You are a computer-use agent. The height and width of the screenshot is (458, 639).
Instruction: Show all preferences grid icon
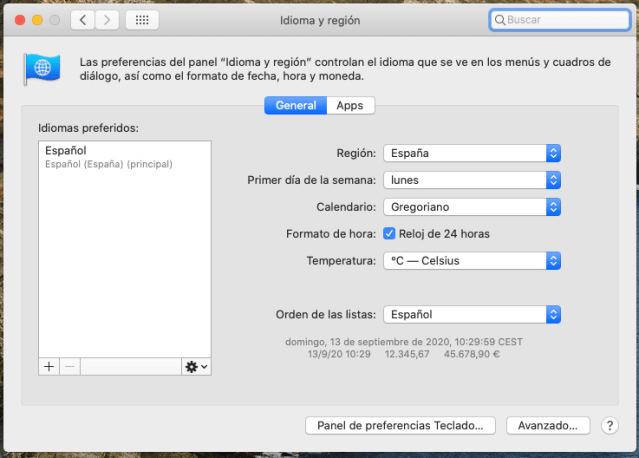pos(142,20)
